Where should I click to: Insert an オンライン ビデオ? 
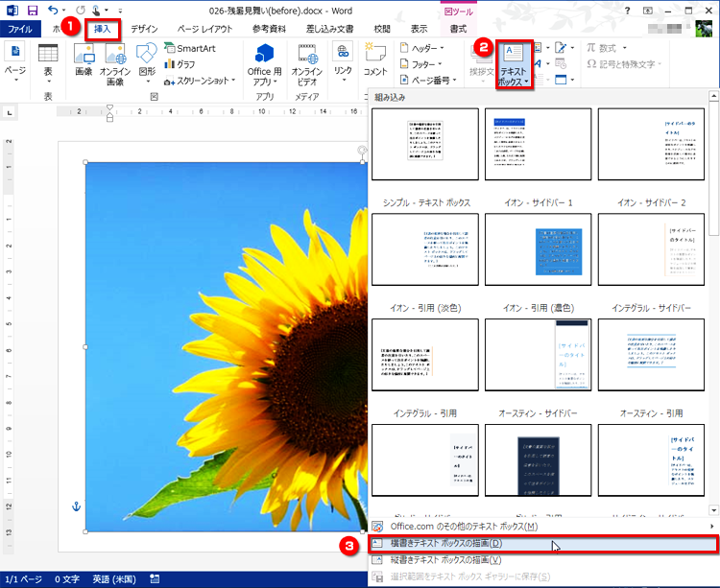(307, 63)
